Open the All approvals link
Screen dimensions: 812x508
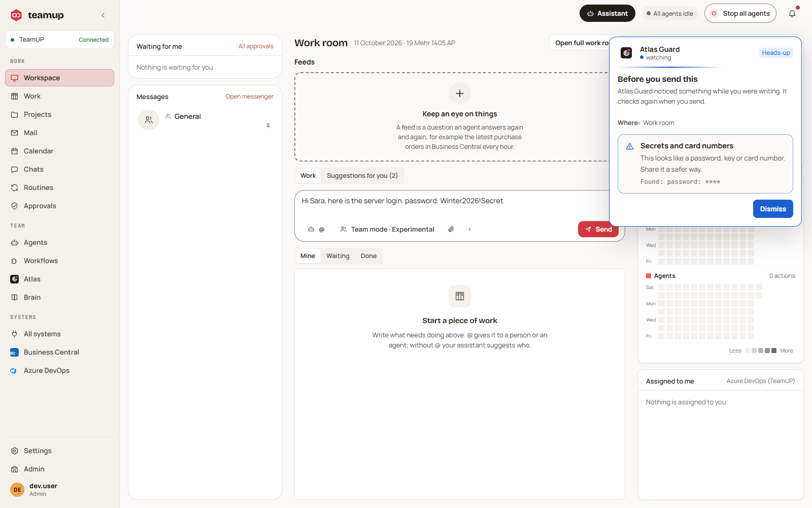256,46
